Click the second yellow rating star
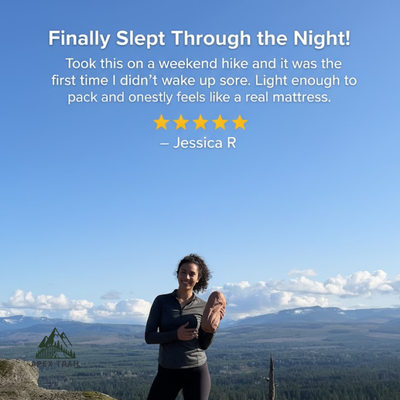 click(181, 122)
